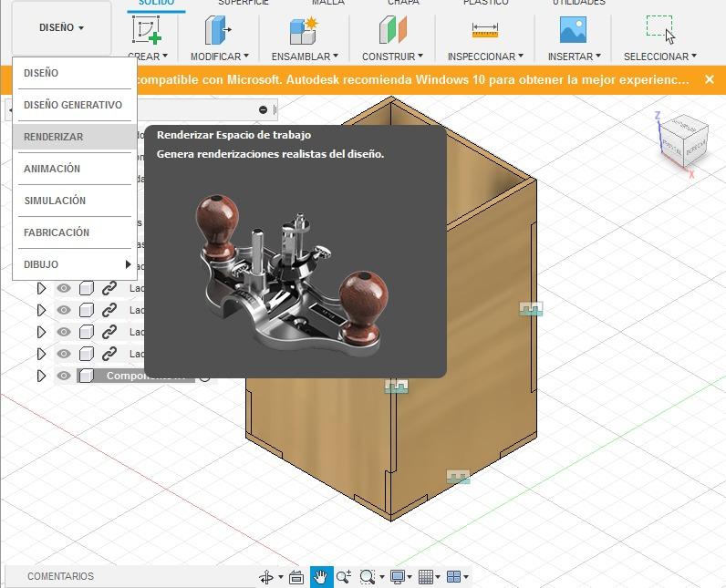Open the COMENTARIOS panel
Viewport: 726px width, 588px height.
pos(61,576)
